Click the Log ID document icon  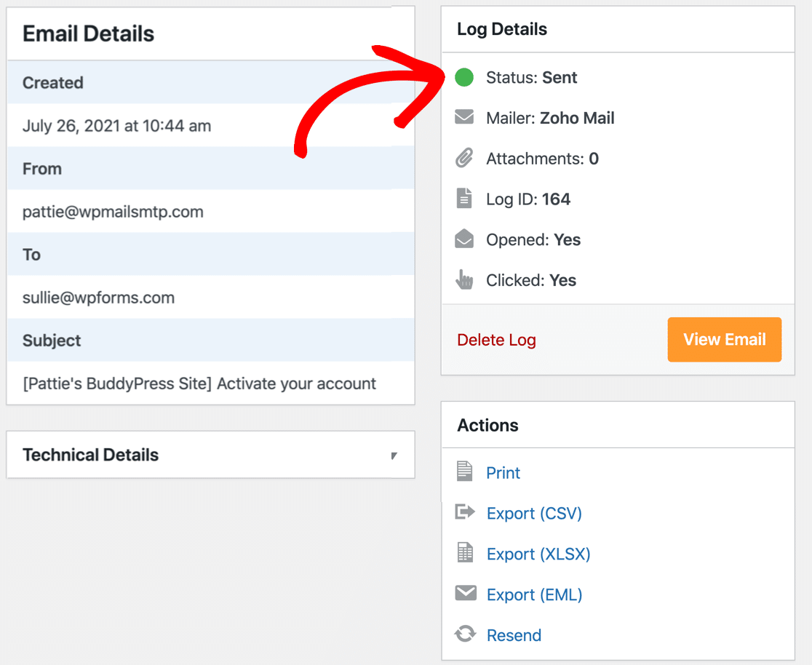(x=466, y=199)
